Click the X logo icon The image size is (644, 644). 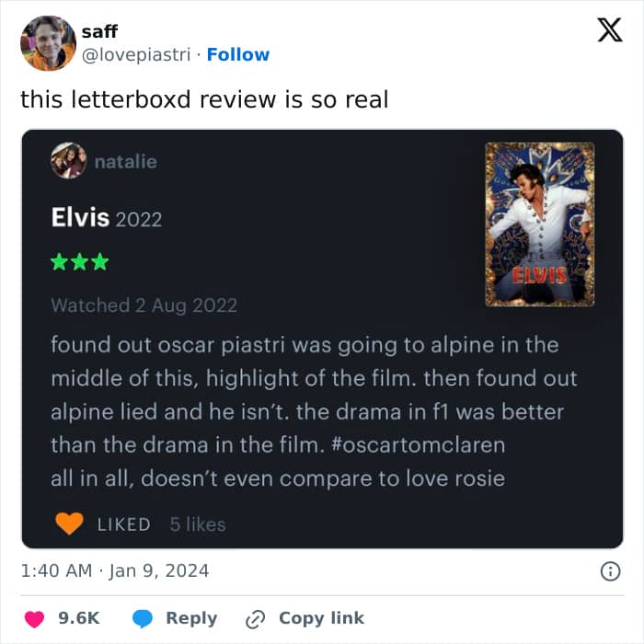click(x=610, y=30)
